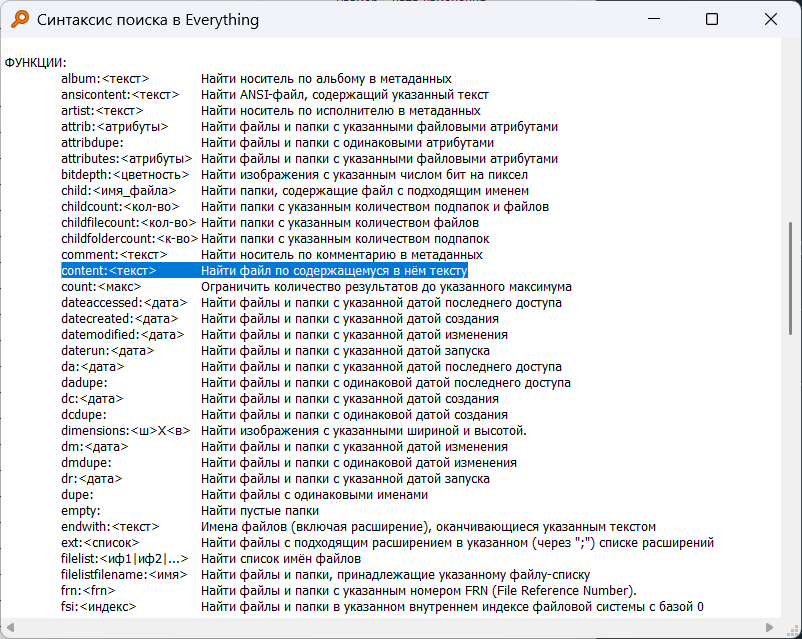Select the daterun:<дата> entry

pos(107,350)
